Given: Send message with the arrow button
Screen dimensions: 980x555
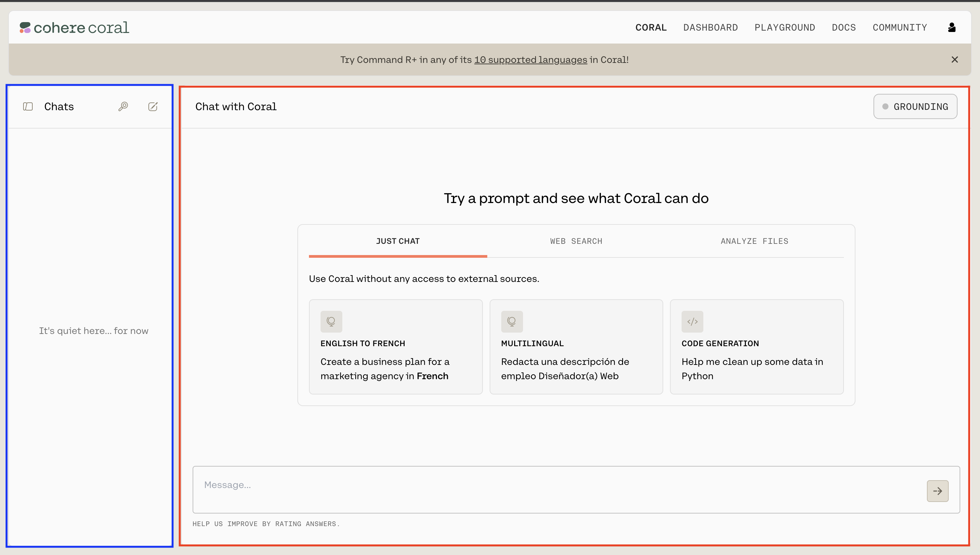Looking at the screenshot, I should 938,491.
